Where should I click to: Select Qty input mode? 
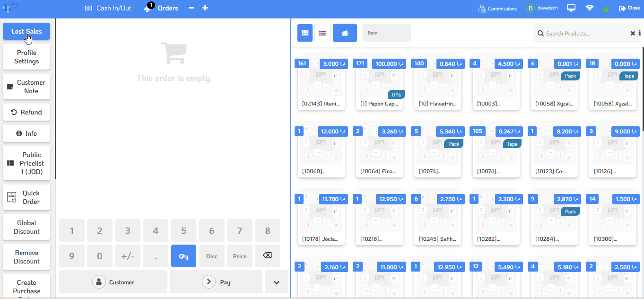pyautogui.click(x=183, y=256)
